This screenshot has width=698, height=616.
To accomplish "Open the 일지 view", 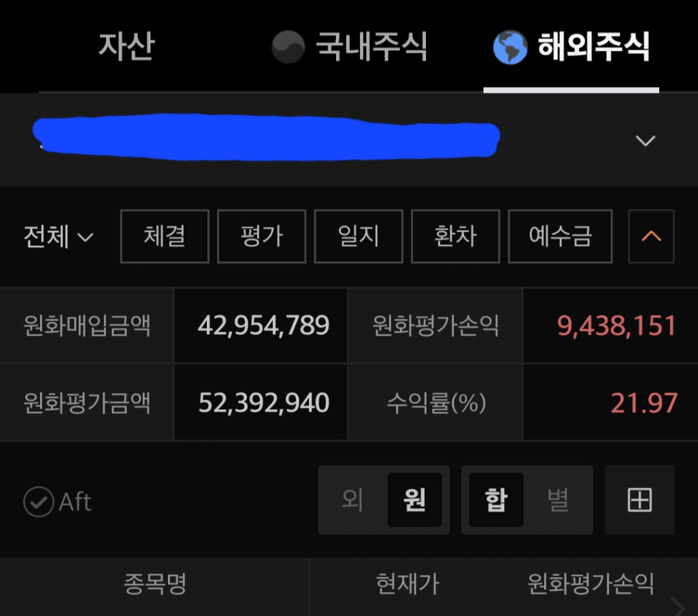I will coord(359,236).
